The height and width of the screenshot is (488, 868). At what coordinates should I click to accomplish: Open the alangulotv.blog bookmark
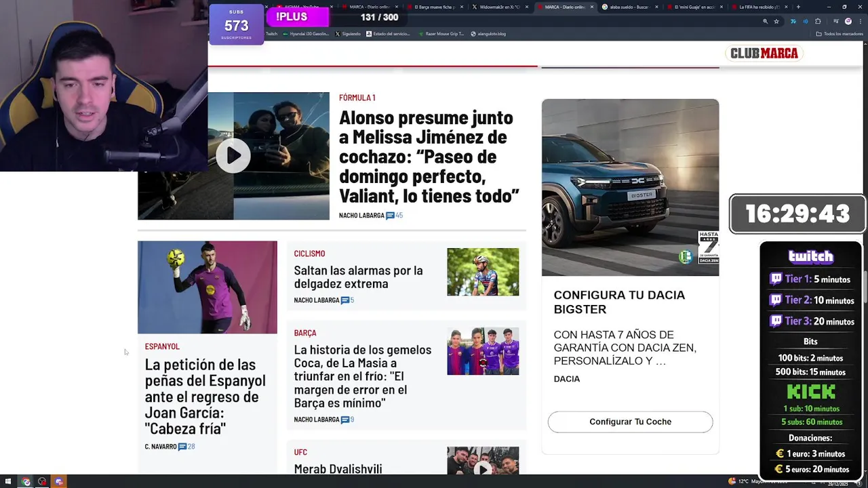(x=488, y=33)
